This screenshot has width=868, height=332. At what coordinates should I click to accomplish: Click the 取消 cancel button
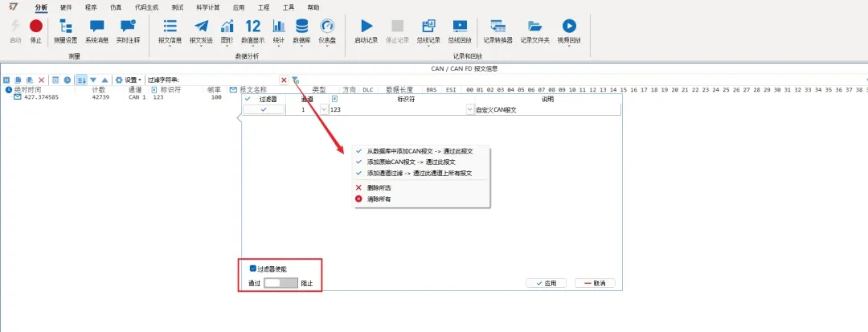tap(595, 283)
